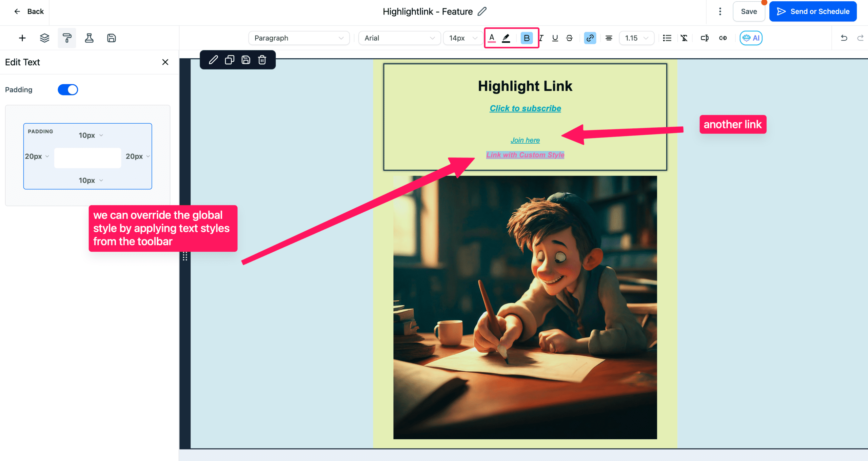Click the custom field merge tag icon

[x=705, y=38]
